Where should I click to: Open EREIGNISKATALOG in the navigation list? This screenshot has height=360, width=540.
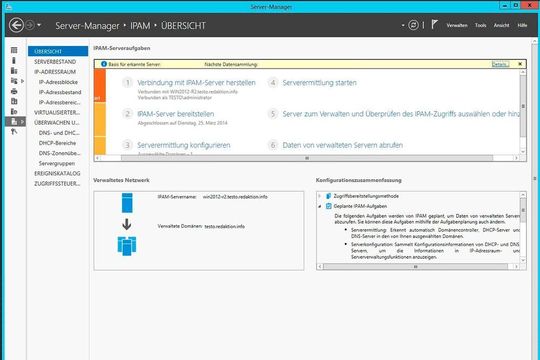pyautogui.click(x=57, y=173)
